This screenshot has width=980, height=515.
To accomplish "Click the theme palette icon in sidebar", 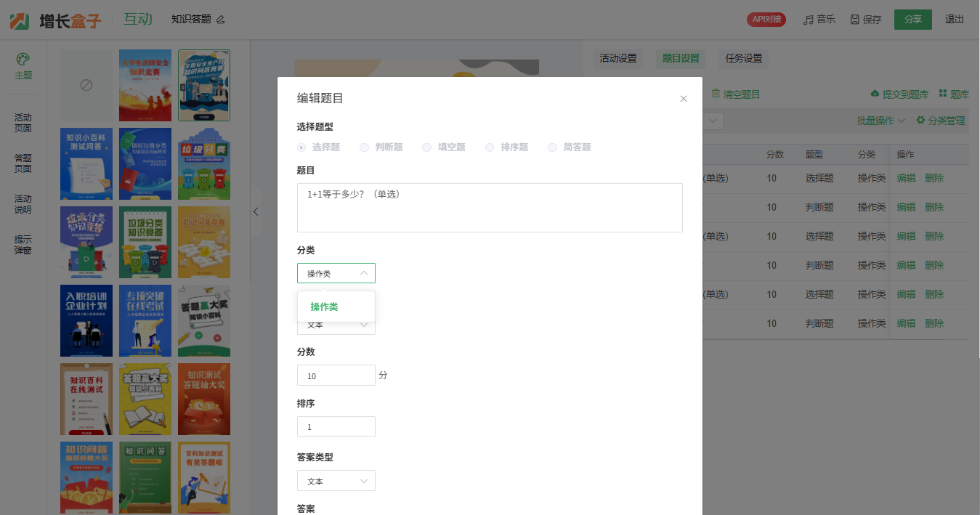I will [x=23, y=59].
